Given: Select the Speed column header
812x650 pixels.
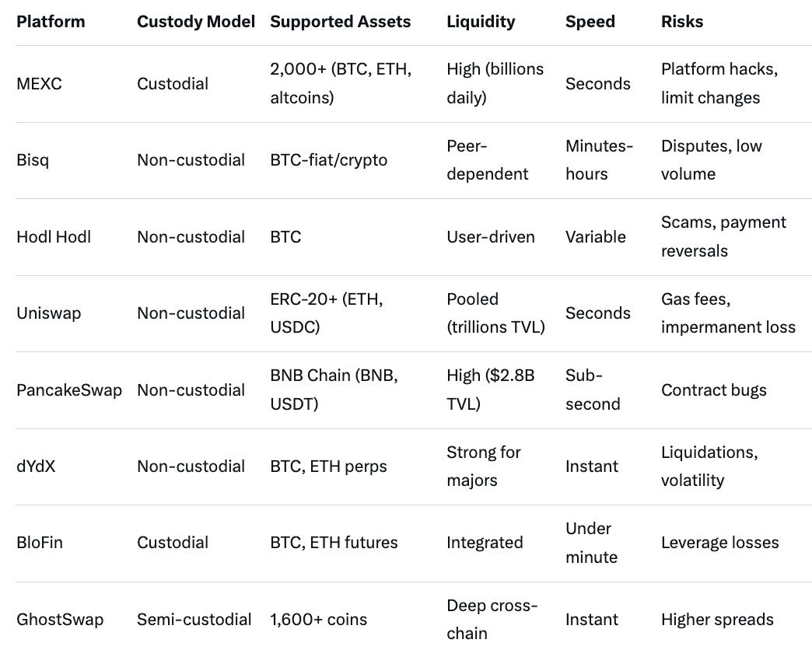Looking at the screenshot, I should pos(590,22).
